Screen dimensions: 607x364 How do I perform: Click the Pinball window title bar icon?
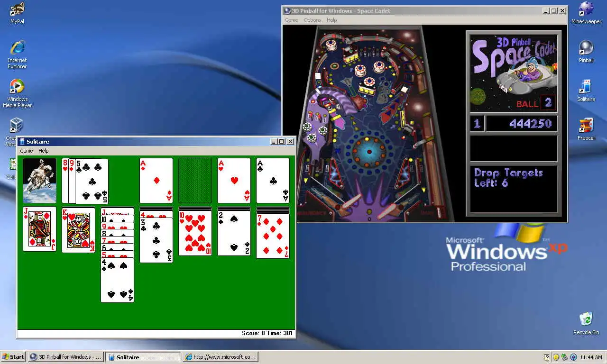tap(287, 11)
